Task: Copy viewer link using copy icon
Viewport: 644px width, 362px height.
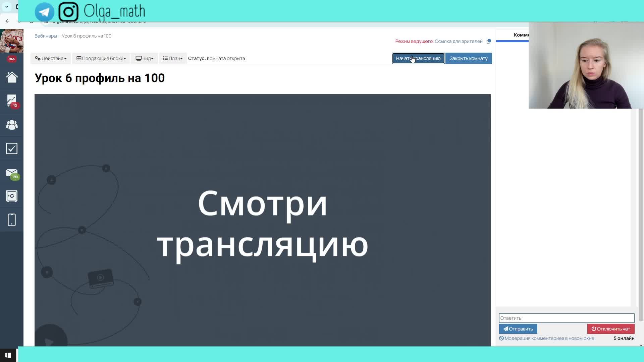Action: [x=489, y=41]
